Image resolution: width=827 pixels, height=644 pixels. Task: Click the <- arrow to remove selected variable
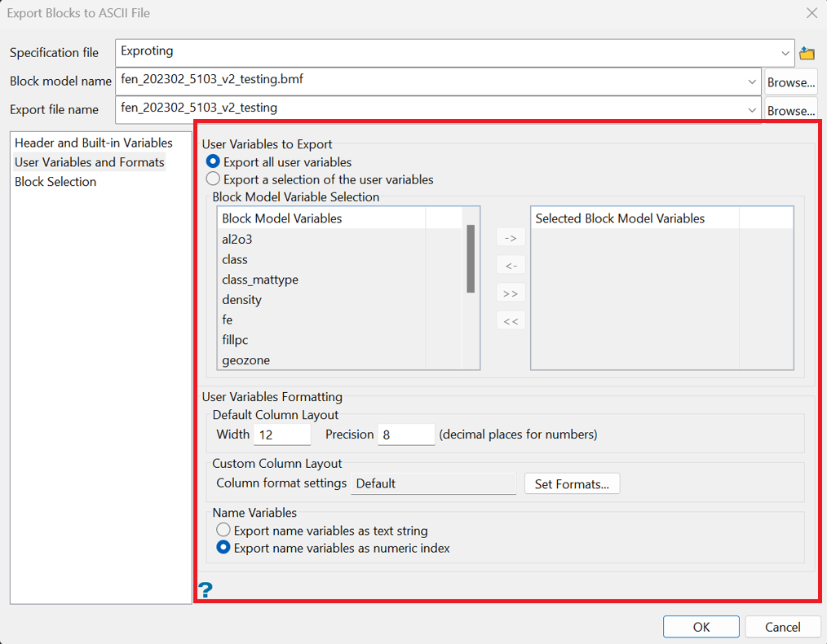[x=511, y=265]
